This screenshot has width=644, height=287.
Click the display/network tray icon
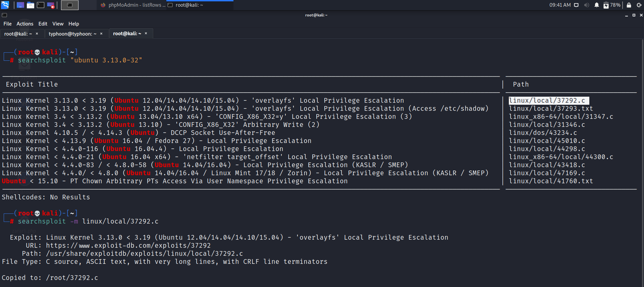[x=576, y=5]
